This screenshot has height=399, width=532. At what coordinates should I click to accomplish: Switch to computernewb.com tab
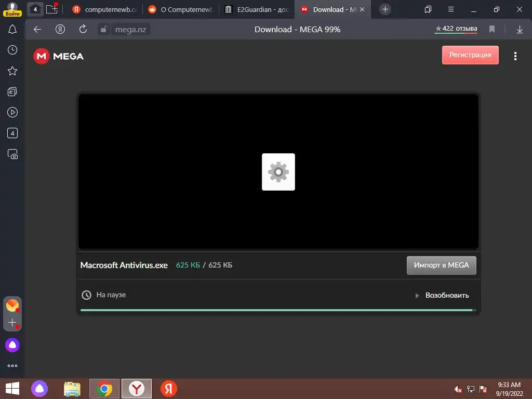[x=105, y=9]
